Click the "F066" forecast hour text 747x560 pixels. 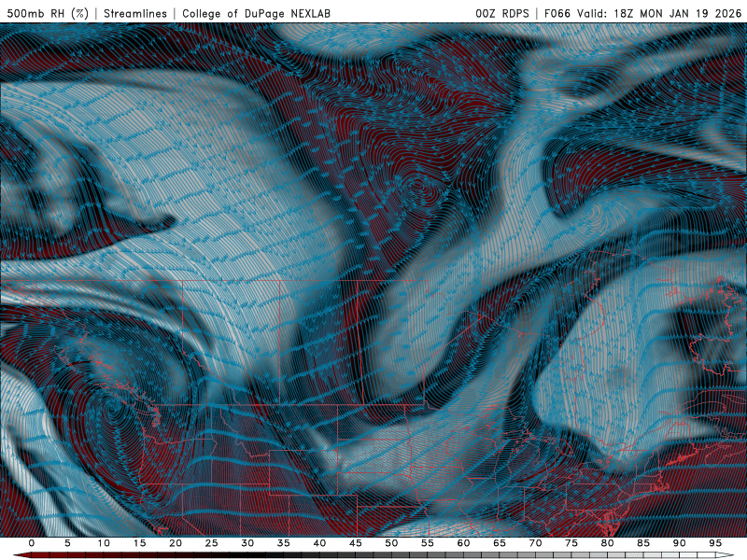tap(557, 13)
